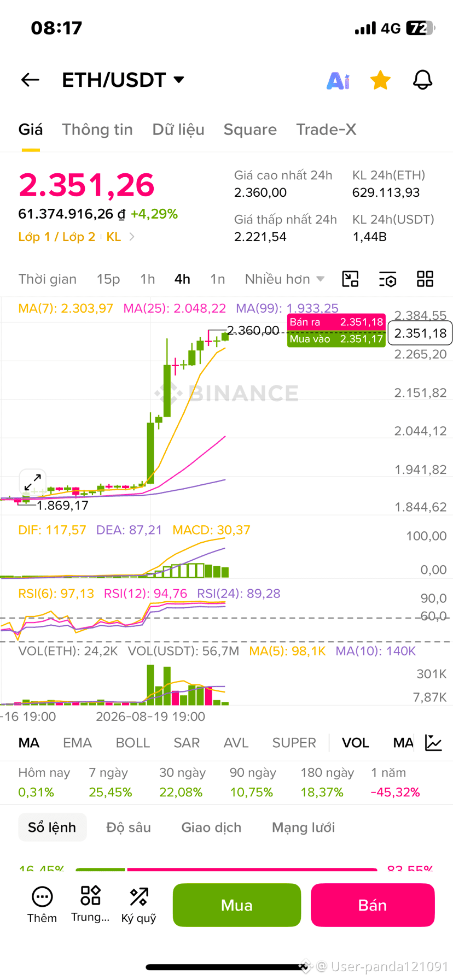Open Lớp 1 / Lớp 2 KL chevron
The width and height of the screenshot is (453, 980).
coord(131,237)
